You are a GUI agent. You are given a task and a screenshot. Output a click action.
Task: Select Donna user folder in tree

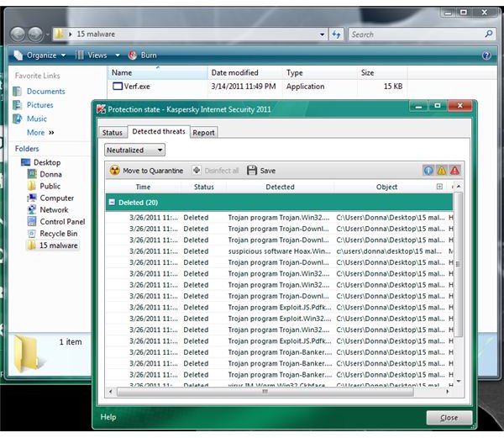[x=50, y=174]
